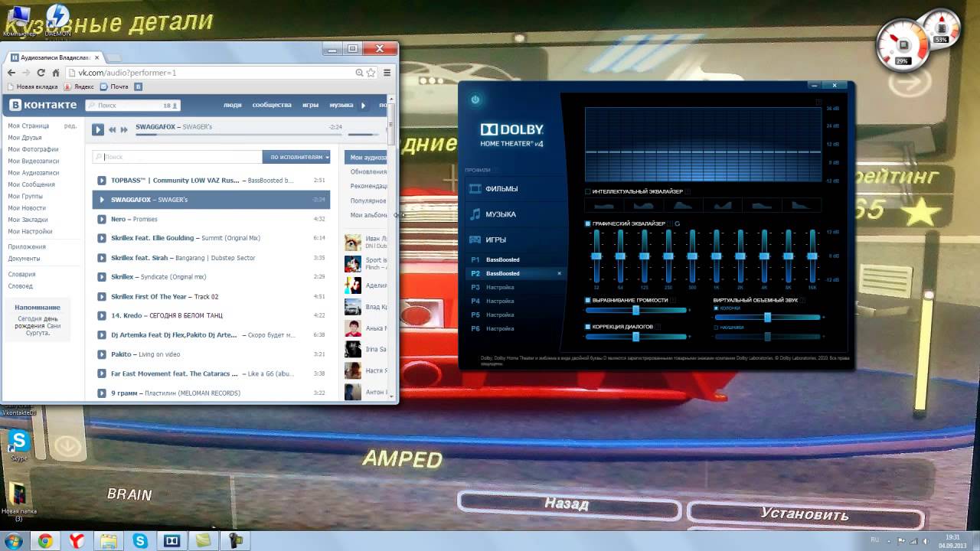Click the Windows Start button
This screenshot has height=551, width=980.
(13, 541)
